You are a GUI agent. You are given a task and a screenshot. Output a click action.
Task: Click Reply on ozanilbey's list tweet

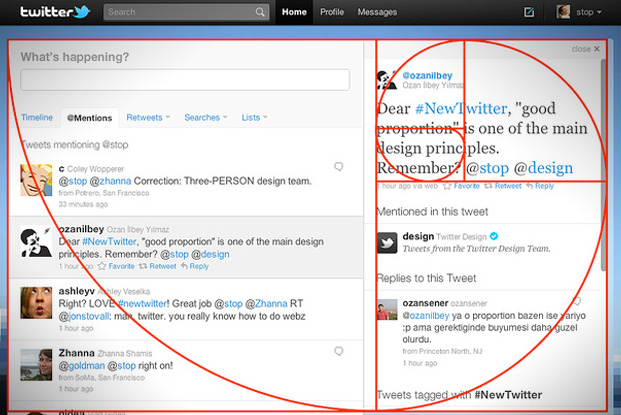195,266
